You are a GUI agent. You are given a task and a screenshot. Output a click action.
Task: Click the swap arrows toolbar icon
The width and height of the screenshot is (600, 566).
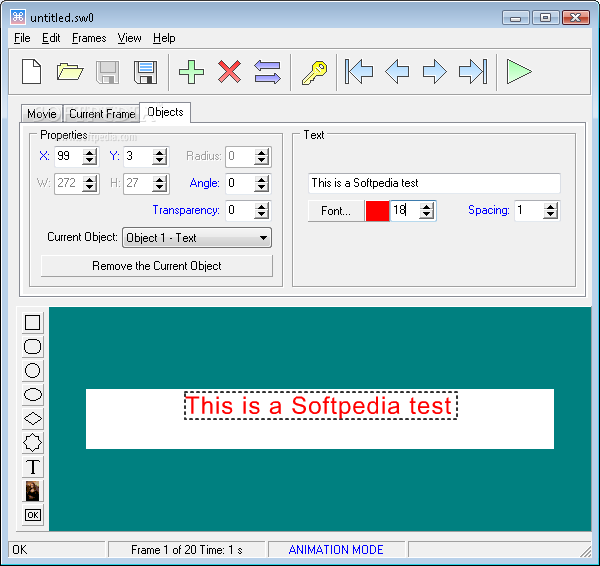(267, 72)
